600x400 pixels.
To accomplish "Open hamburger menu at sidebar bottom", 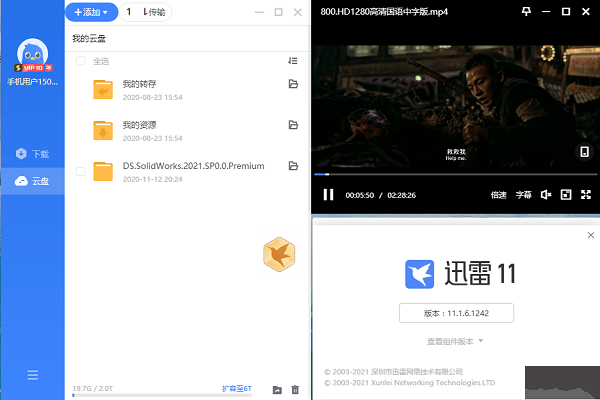I will [x=33, y=375].
